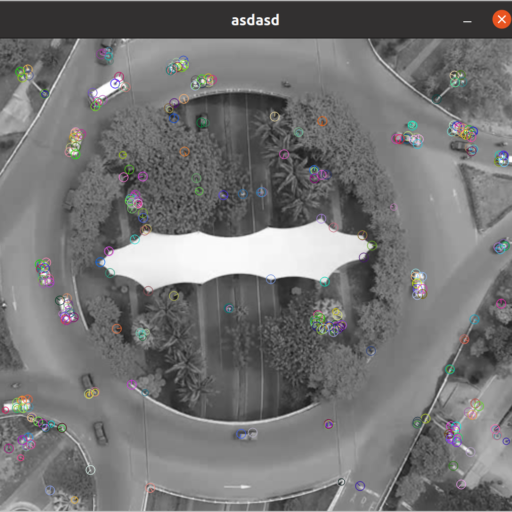Click the white arrow road marking
Viewport: 512px width, 512px height.
[237, 487]
